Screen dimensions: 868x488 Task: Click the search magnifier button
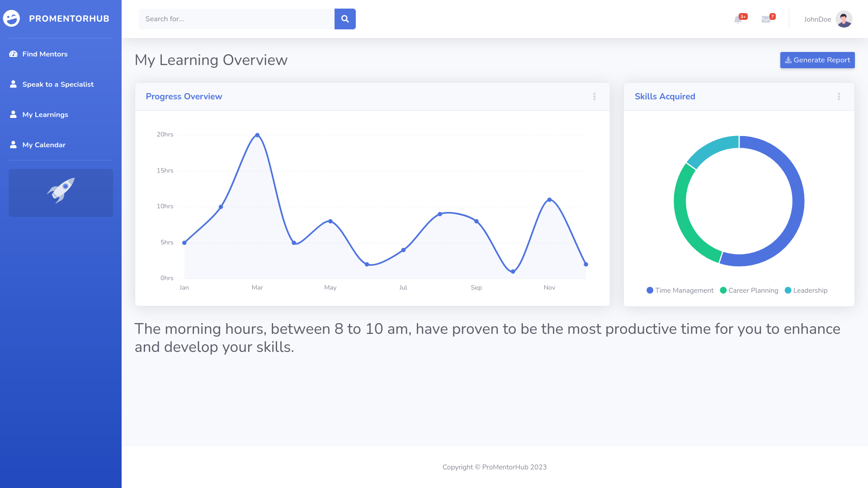tap(345, 19)
